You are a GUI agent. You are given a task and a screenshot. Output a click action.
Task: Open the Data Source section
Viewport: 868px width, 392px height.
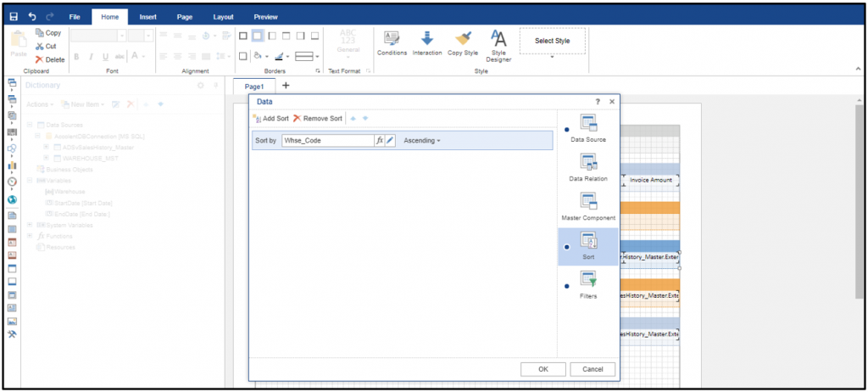pyautogui.click(x=588, y=129)
